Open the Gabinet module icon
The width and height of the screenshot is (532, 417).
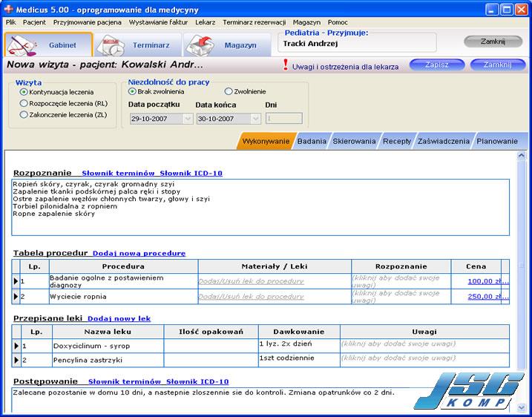[x=22, y=45]
